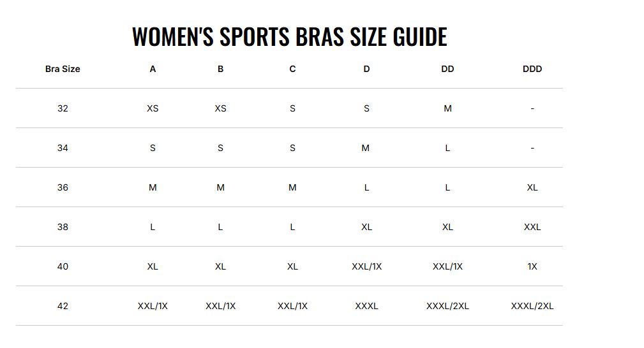Select the band size 32 row label
This screenshot has width=644, height=348.
pyautogui.click(x=63, y=108)
